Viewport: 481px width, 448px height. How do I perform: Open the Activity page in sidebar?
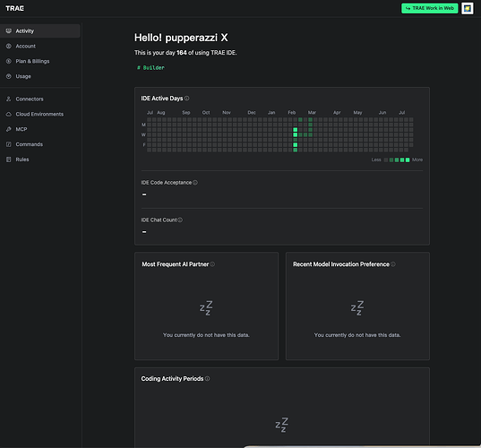tap(40, 31)
